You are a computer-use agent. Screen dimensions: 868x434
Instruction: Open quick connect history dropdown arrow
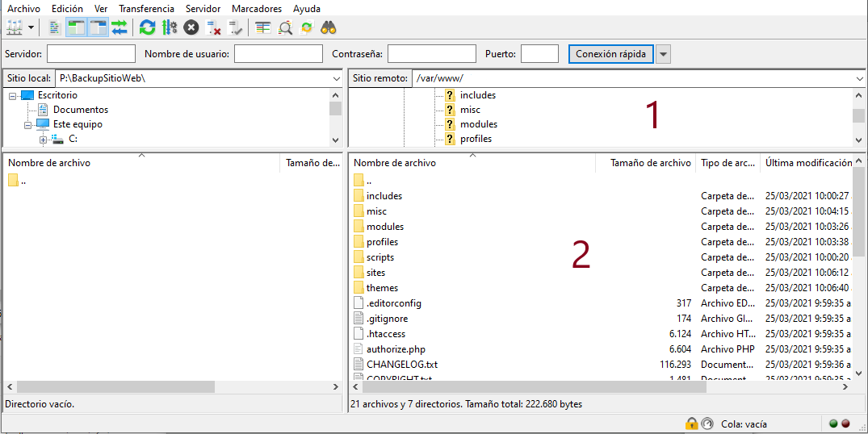tap(663, 54)
